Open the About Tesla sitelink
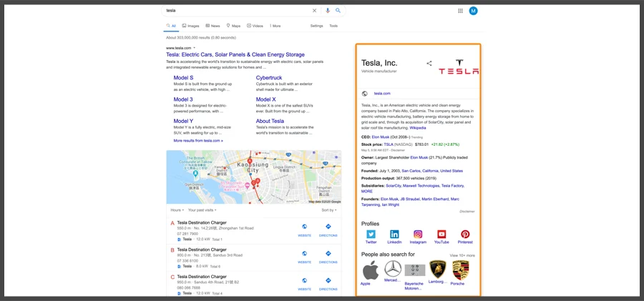This screenshot has width=644, height=301. point(270,121)
